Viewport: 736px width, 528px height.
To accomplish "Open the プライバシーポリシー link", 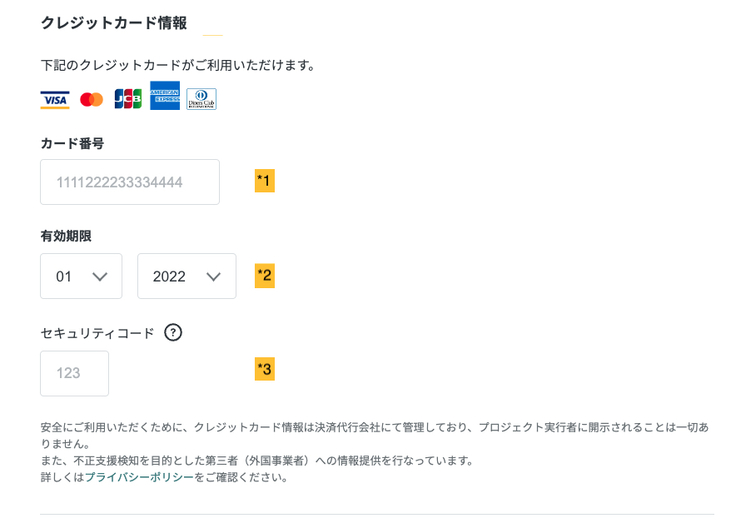I will point(139,478).
